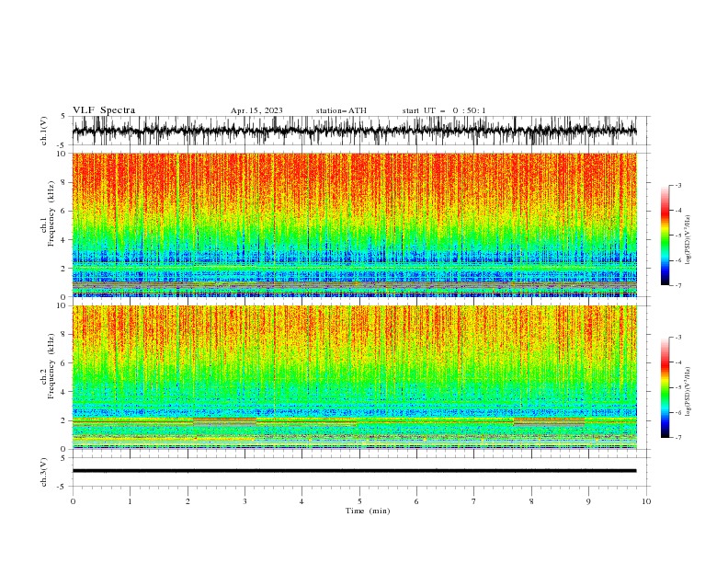Screen dimensions: 728x563
Task: Click the "VLF Spectra" plot title
Action: 104,110
